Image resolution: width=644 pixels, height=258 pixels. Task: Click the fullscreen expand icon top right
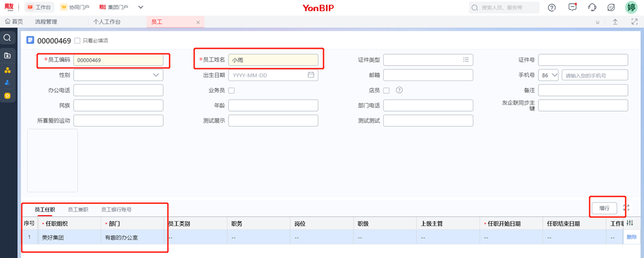pyautogui.click(x=635, y=22)
